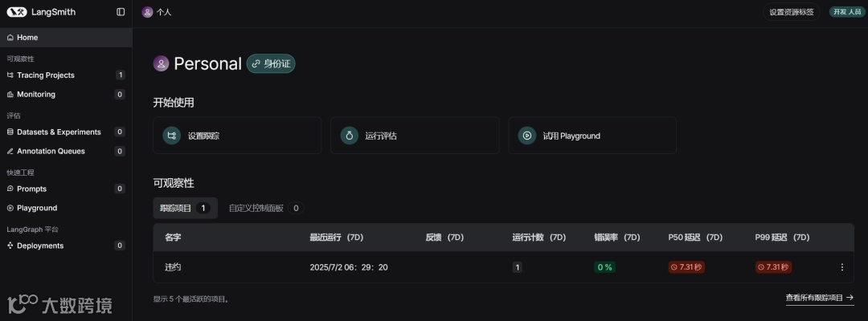Click the 设置资源标签 button
This screenshot has height=321, width=868.
pyautogui.click(x=792, y=12)
